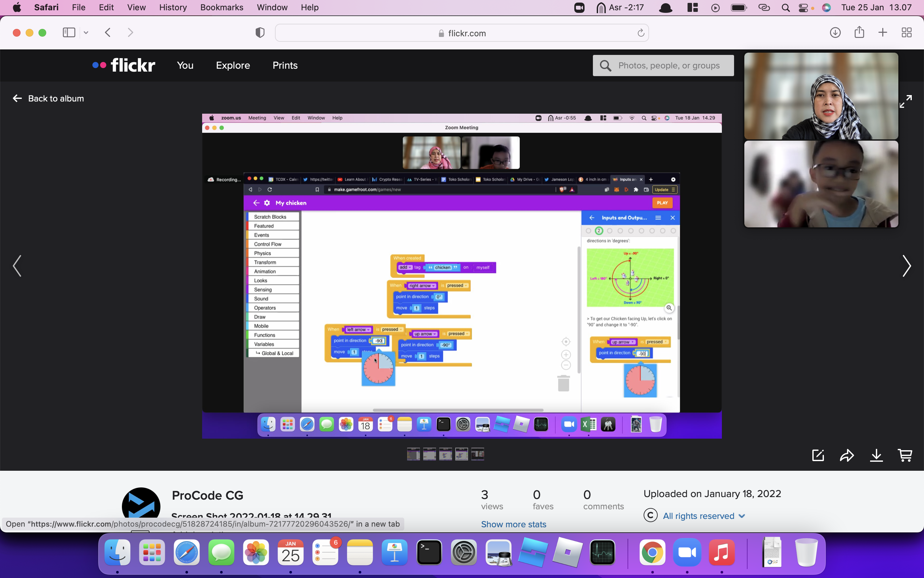This screenshot has height=578, width=924.
Task: Show the next photo with the right chevron
Action: [x=906, y=266]
